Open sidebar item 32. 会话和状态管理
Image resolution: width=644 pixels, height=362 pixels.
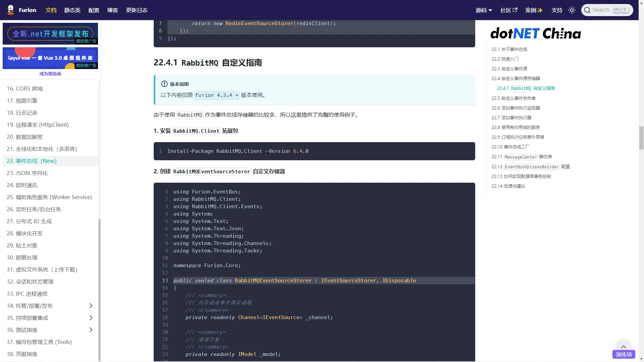click(x=50, y=282)
